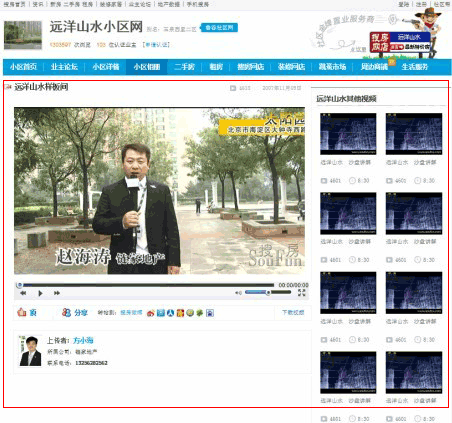
Task: Open the 周边商铺 tab
Action: click(374, 67)
